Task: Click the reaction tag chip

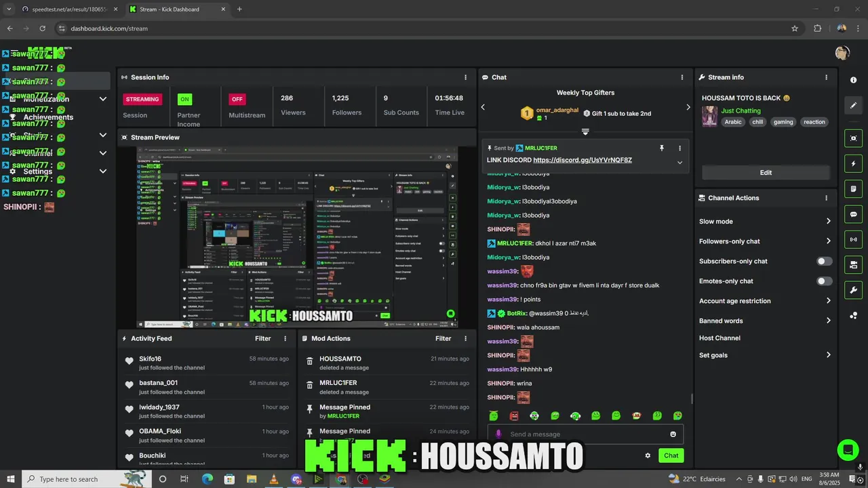Action: tap(814, 122)
